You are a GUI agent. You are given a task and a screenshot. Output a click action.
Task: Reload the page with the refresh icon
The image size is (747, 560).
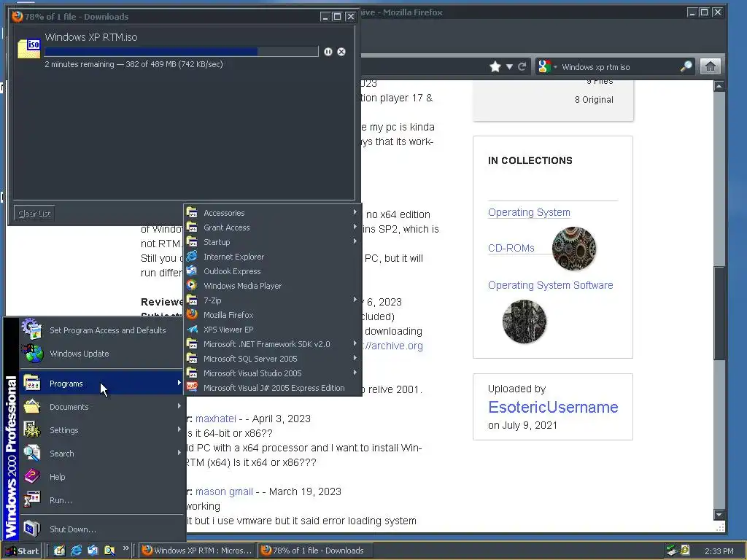click(522, 66)
